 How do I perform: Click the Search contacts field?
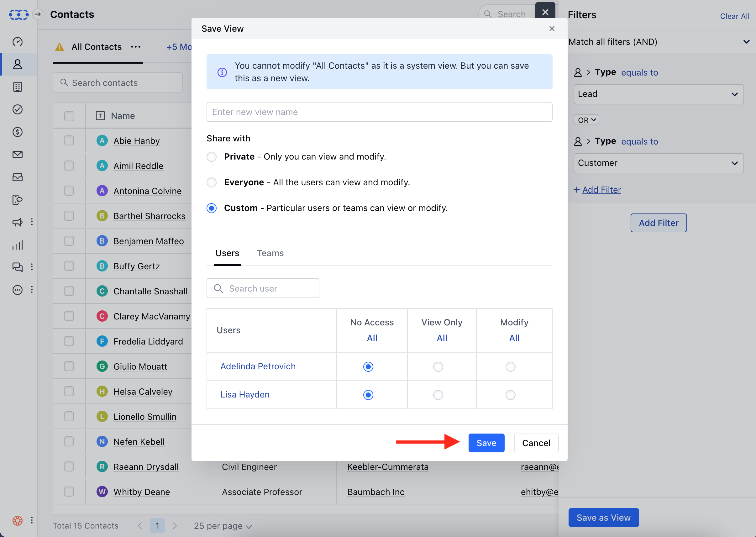pyautogui.click(x=118, y=83)
